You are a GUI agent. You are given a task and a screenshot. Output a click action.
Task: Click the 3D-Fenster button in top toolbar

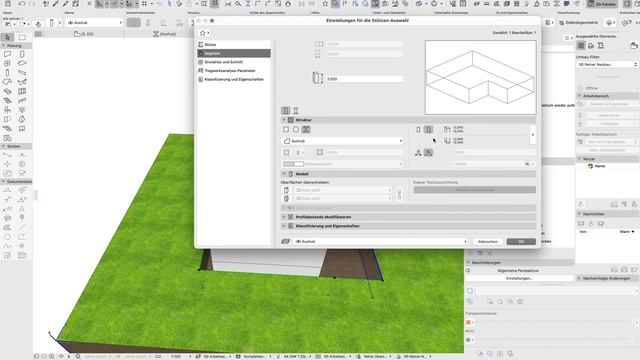click(602, 4)
